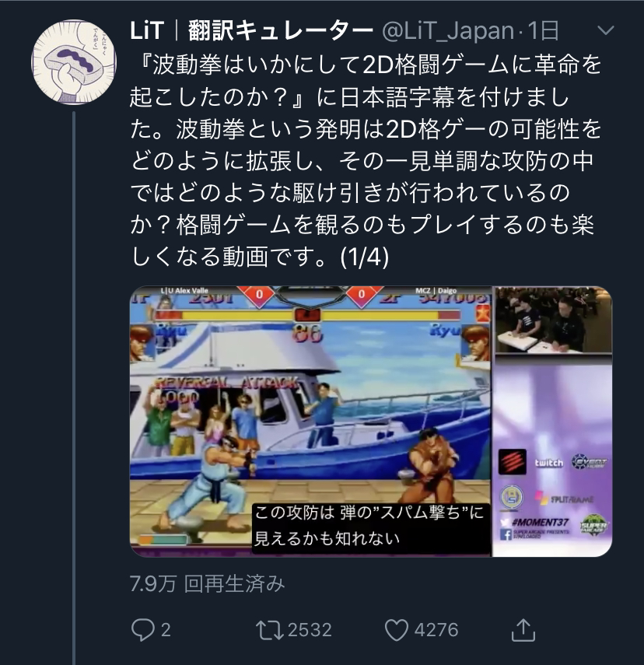
Task: Open the 1日 timestamp
Action: (544, 31)
